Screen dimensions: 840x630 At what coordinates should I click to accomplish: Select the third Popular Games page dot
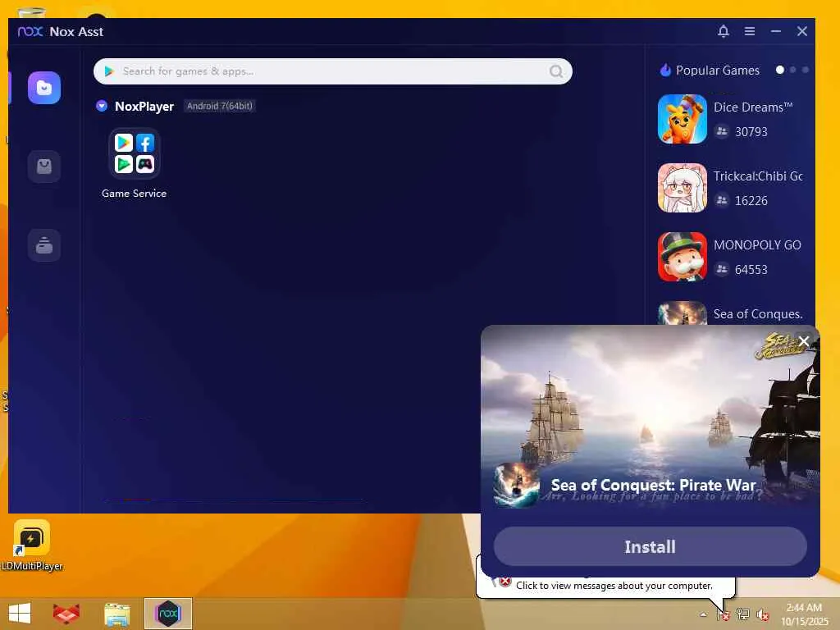pos(806,70)
